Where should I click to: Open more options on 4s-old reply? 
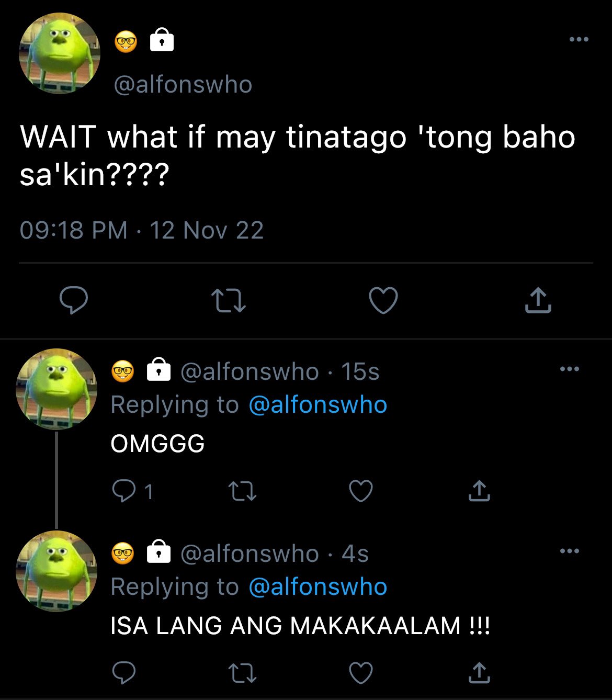point(570,551)
